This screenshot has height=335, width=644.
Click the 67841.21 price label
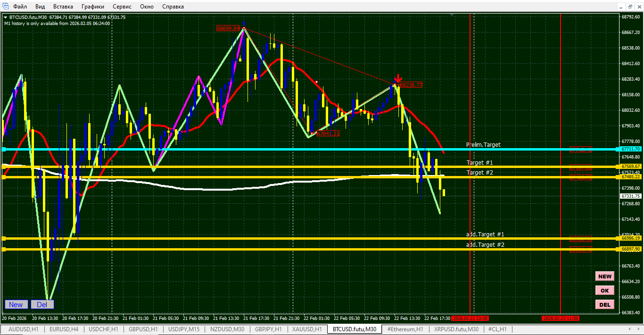tap(328, 134)
